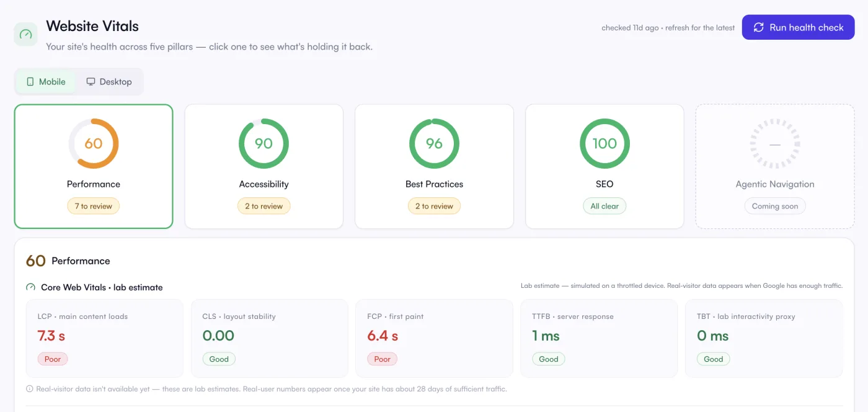The height and width of the screenshot is (412, 868).
Task: Click the SEO score ring 100
Action: click(604, 143)
